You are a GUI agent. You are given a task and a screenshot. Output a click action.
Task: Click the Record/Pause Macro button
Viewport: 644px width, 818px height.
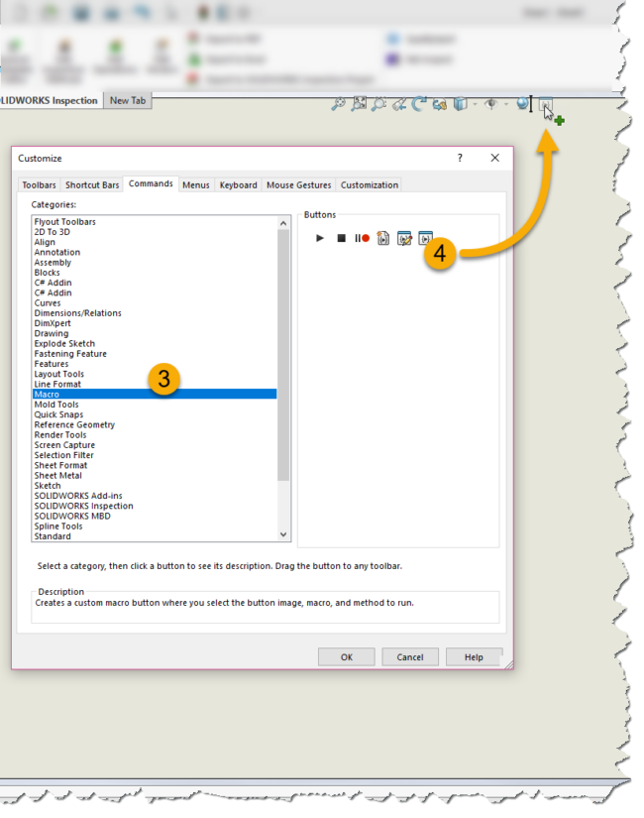click(x=362, y=238)
